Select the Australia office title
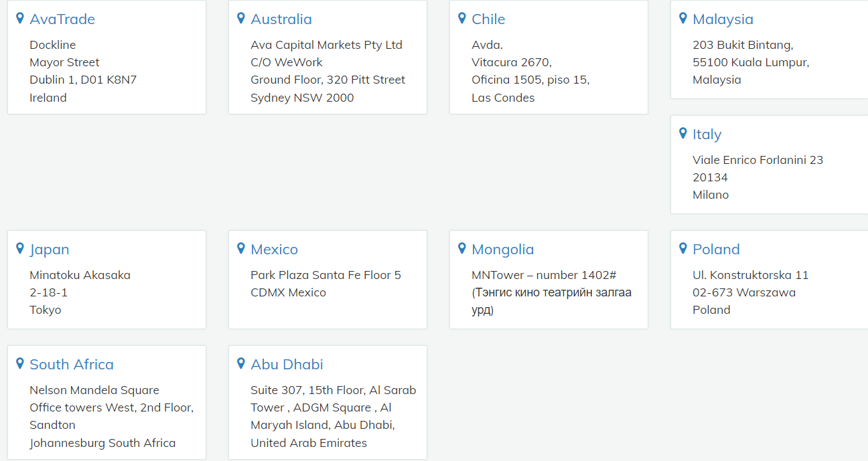Screen dimensions: 868x461 (281, 19)
